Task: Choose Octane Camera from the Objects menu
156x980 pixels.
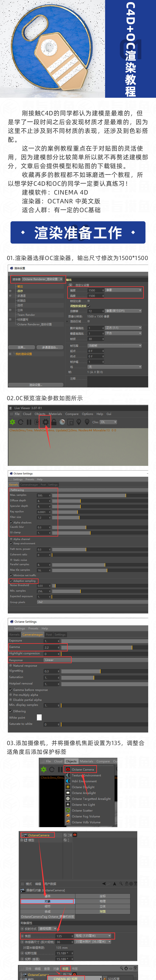Action: (x=83, y=769)
